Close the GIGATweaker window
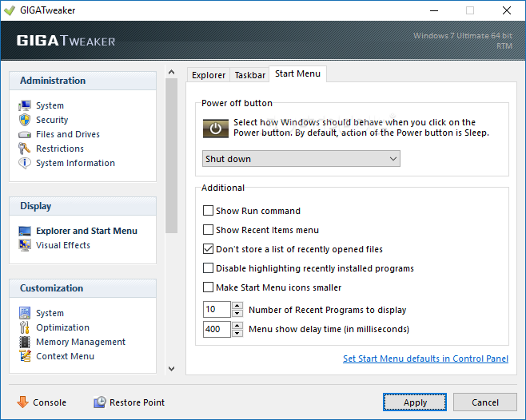Screen dimensions: 526x420 pos(507,10)
